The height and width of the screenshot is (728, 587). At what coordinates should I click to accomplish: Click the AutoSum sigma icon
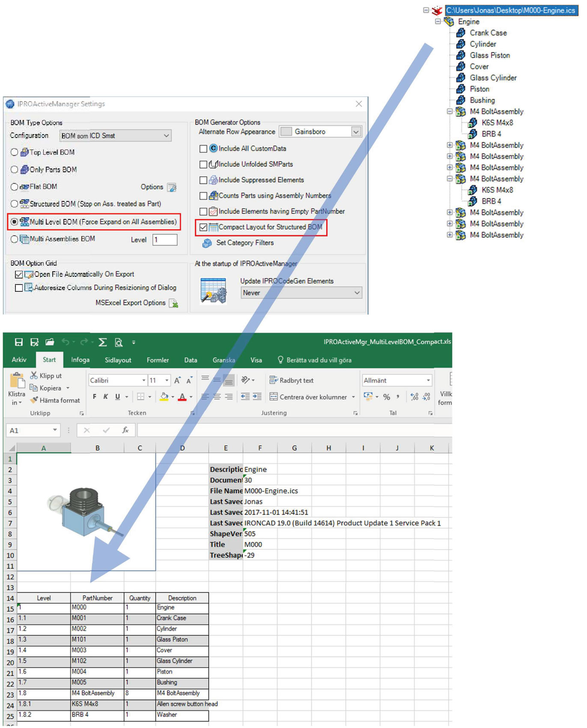(103, 342)
